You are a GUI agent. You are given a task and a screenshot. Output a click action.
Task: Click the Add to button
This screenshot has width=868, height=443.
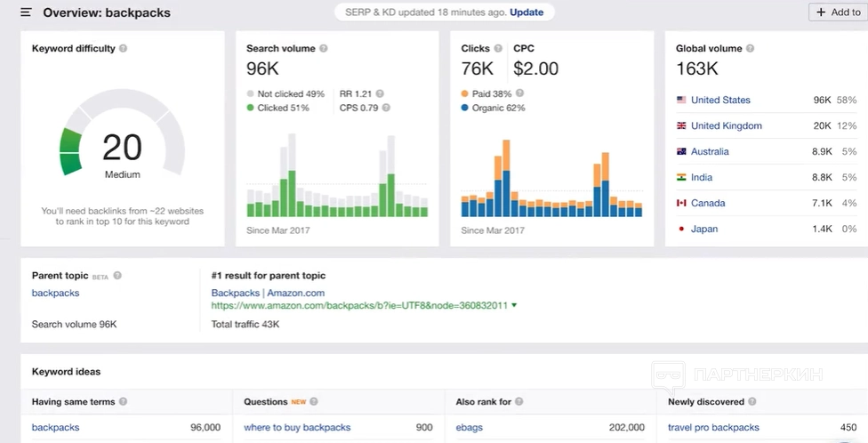(x=837, y=12)
